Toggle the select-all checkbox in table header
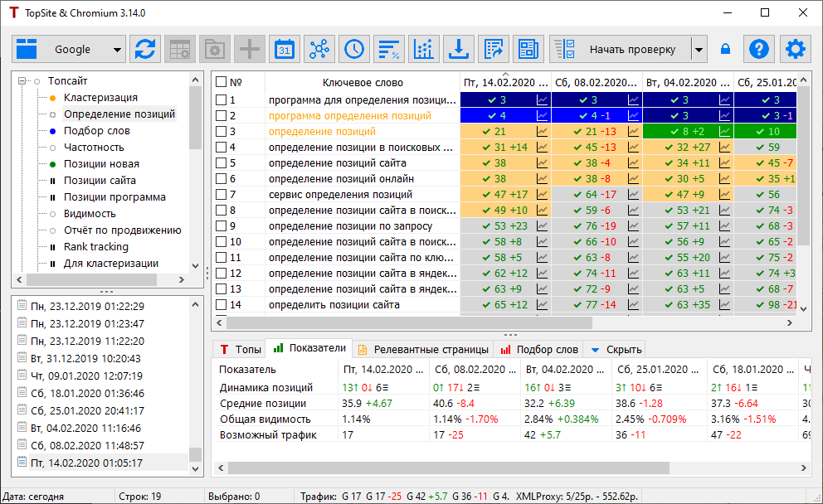 (220, 83)
